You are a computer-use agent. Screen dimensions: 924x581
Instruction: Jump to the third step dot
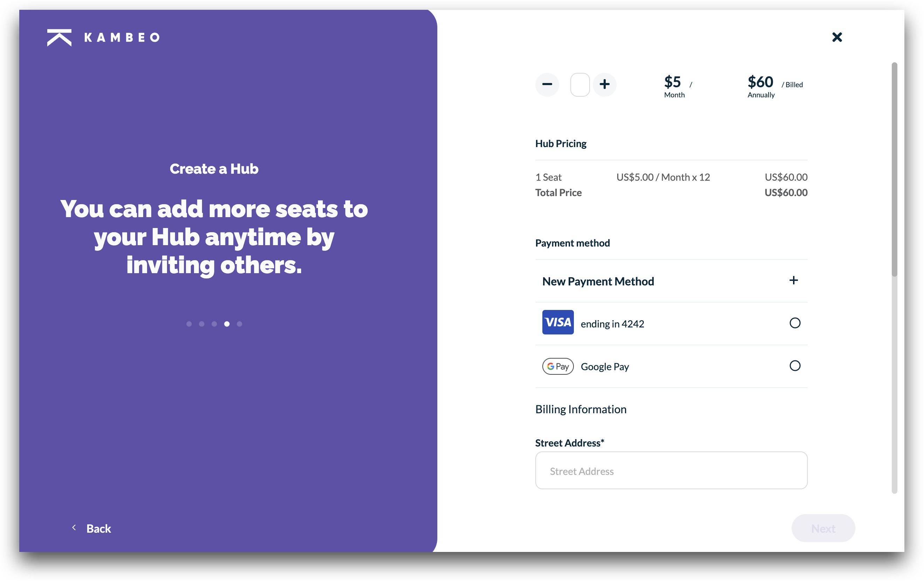[x=214, y=324]
